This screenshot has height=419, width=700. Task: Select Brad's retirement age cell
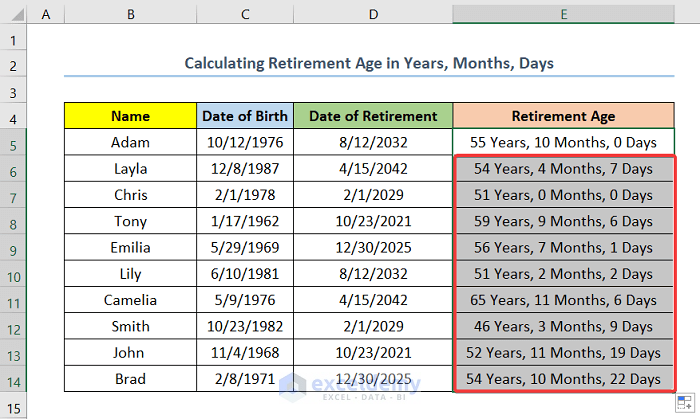[563, 379]
